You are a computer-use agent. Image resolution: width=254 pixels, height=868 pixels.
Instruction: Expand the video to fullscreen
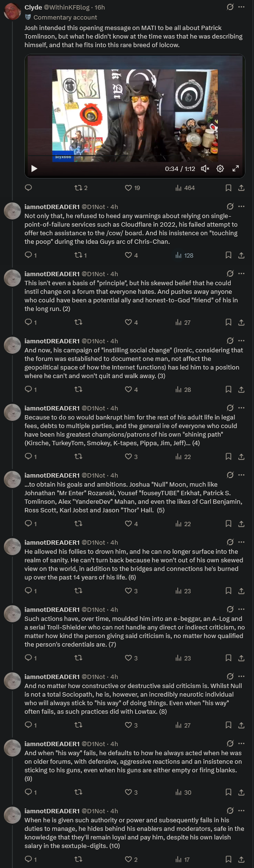tap(235, 169)
